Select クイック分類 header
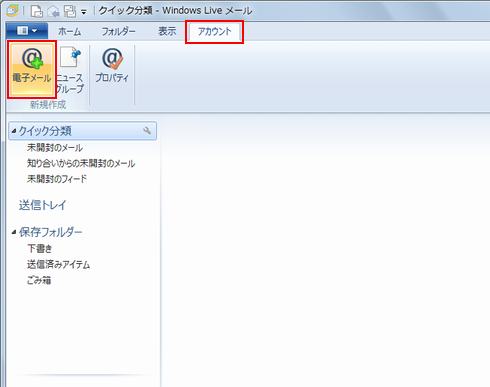Image resolution: width=490 pixels, height=387 pixels. [x=83, y=131]
